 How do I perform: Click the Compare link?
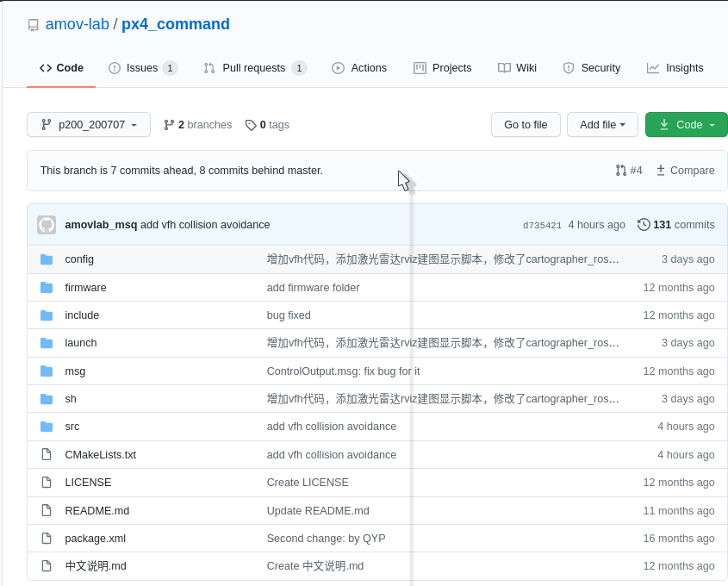[685, 171]
